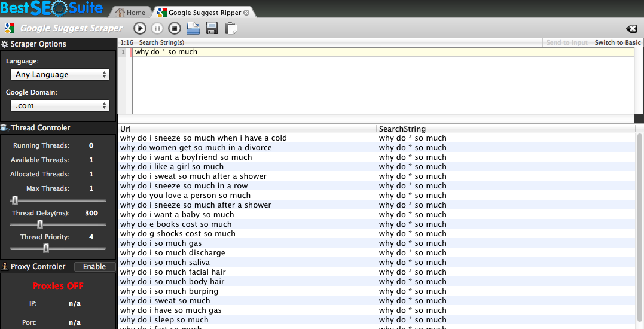Click the SearchString column header

pos(506,129)
